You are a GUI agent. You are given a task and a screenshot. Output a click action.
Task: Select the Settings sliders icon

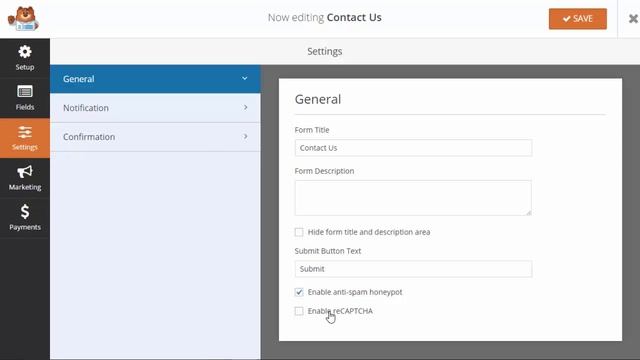click(x=25, y=132)
